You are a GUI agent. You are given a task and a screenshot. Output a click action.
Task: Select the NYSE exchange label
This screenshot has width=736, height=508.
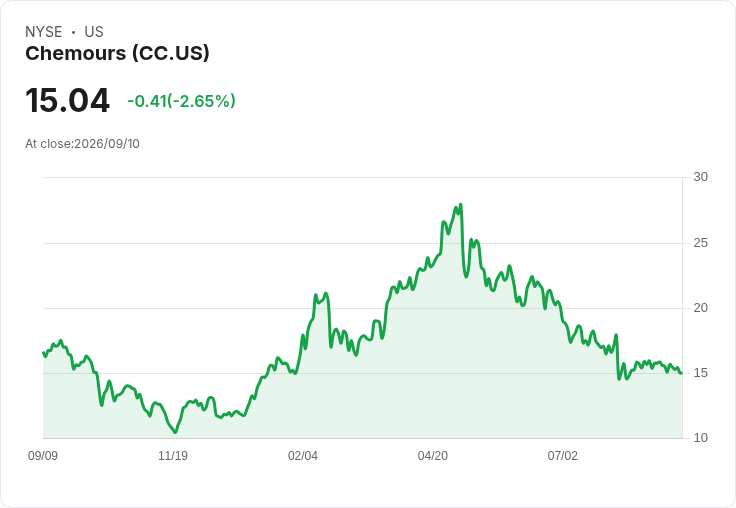[43, 32]
